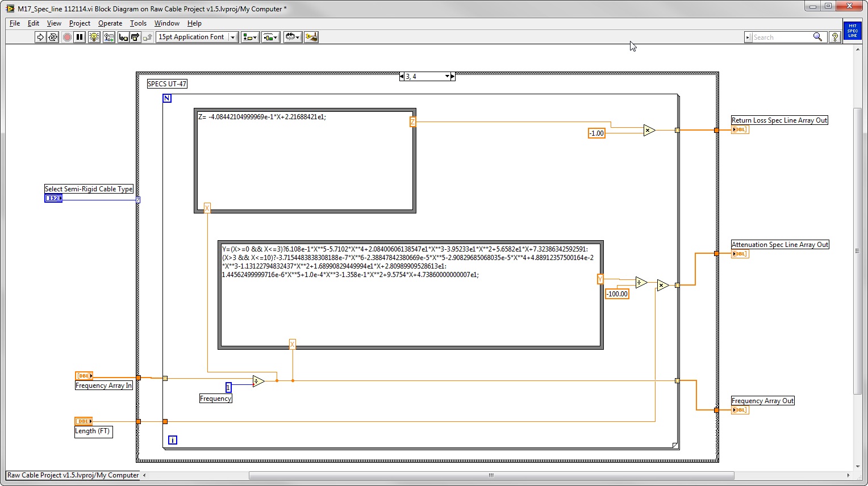Open the Distribute Objects dropdown
The height and width of the screenshot is (486, 868).
271,37
